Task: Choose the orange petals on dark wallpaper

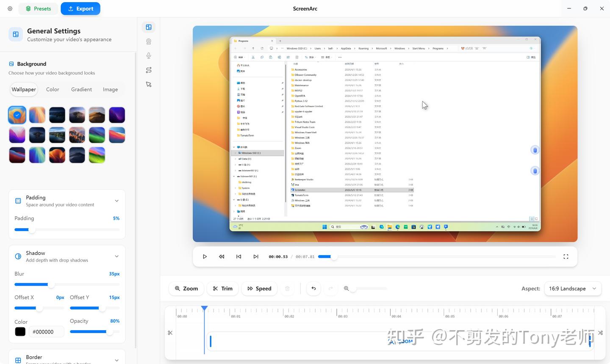Action: coord(57,155)
